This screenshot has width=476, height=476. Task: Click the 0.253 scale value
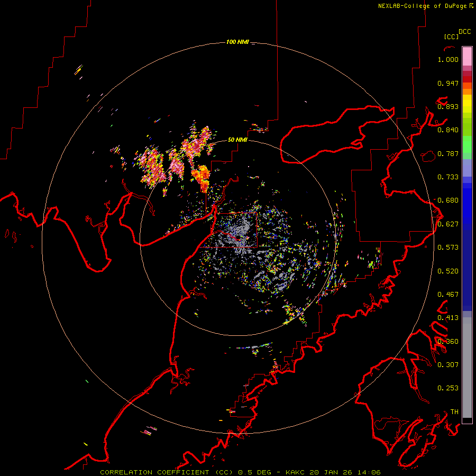click(448, 388)
